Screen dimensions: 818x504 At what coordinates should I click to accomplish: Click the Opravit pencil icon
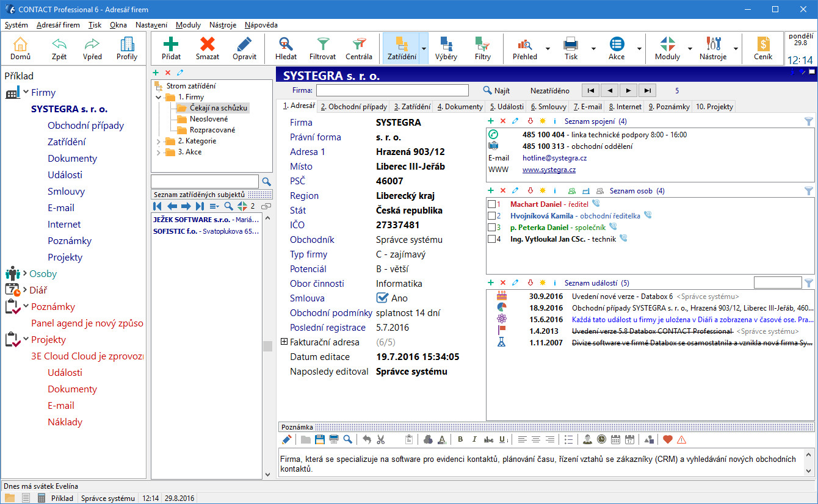click(x=244, y=44)
